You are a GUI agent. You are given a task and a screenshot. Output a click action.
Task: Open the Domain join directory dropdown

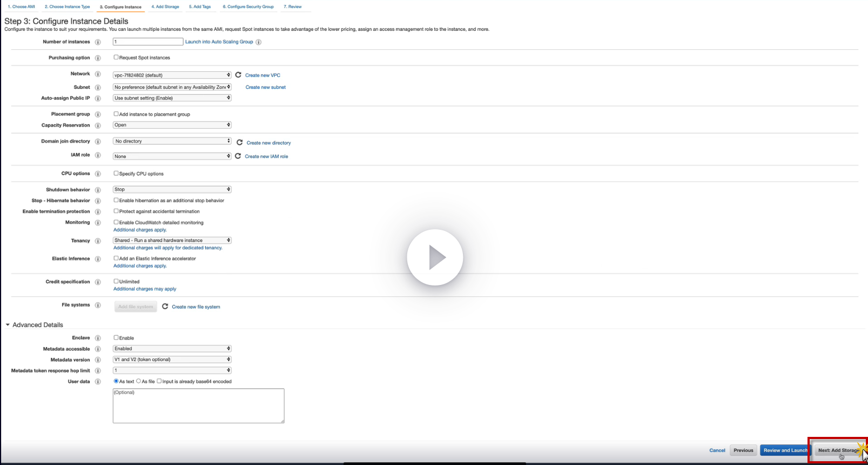pyautogui.click(x=172, y=141)
